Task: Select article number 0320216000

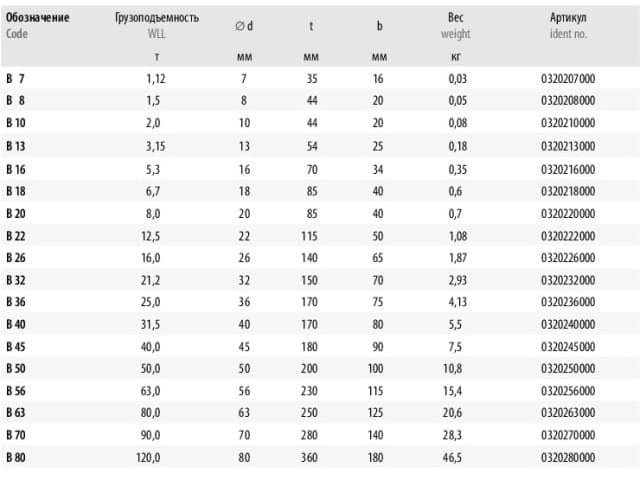Action: coord(568,169)
